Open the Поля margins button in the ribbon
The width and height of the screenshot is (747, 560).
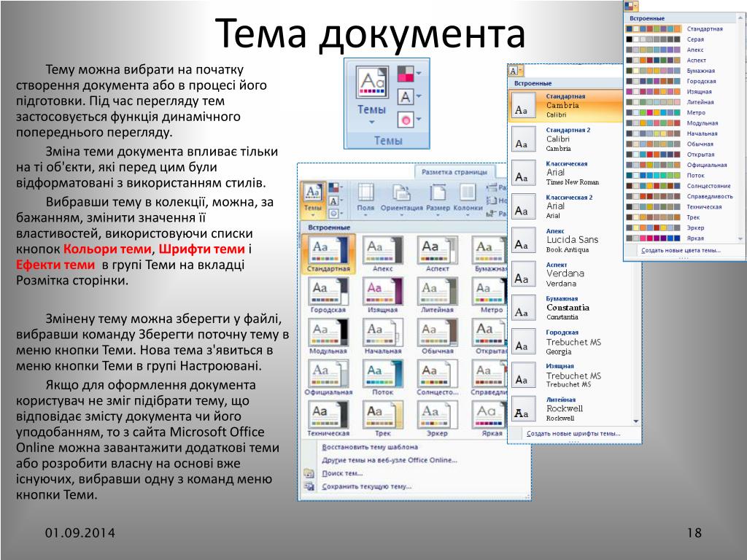pos(365,199)
